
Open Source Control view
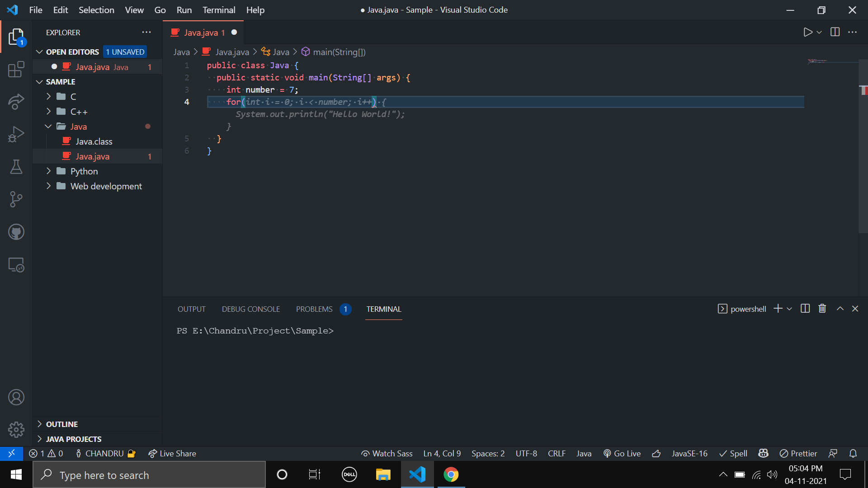pyautogui.click(x=16, y=199)
